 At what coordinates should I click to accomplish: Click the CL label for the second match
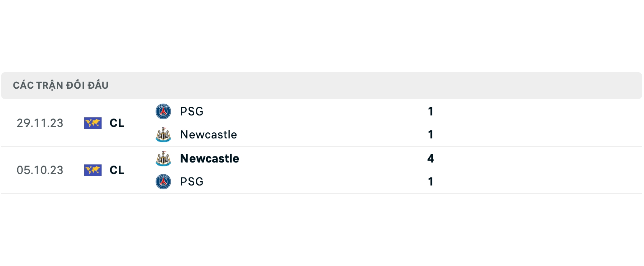point(116,170)
